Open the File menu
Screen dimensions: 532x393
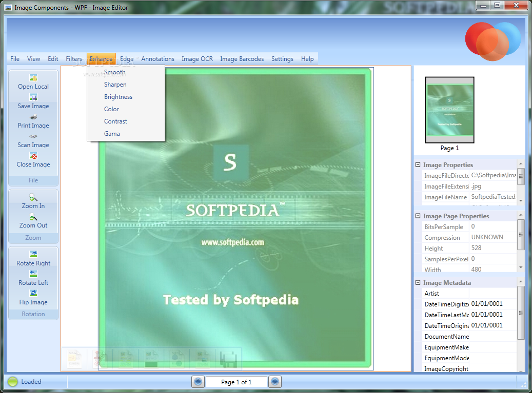coord(15,59)
